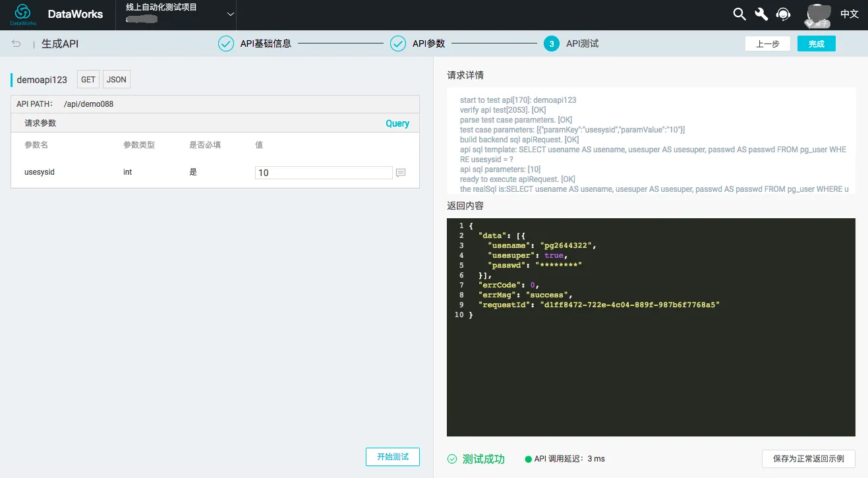Click the 返回内容 heading
868x478 pixels.
[x=465, y=206]
